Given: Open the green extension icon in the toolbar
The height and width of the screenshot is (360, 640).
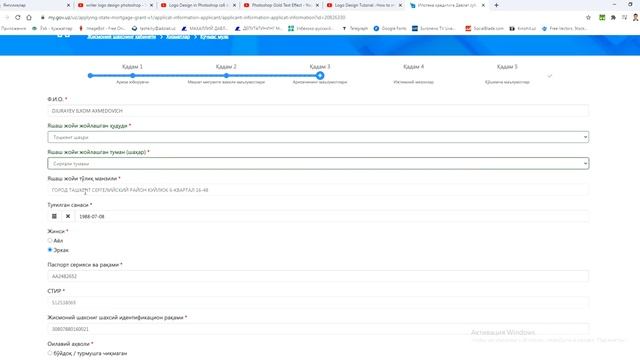Looking at the screenshot, I should [x=602, y=18].
